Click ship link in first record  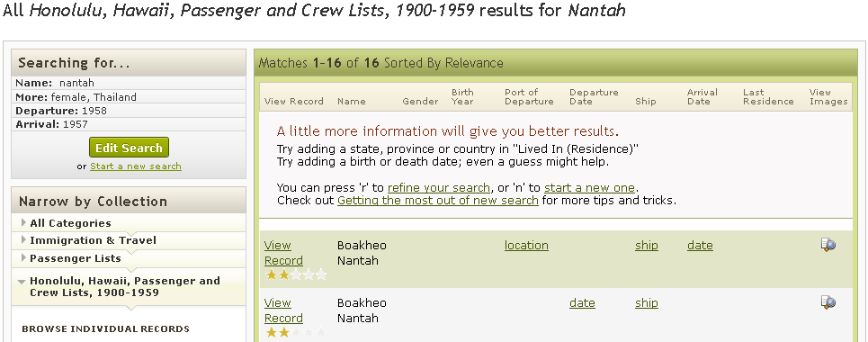pyautogui.click(x=647, y=246)
